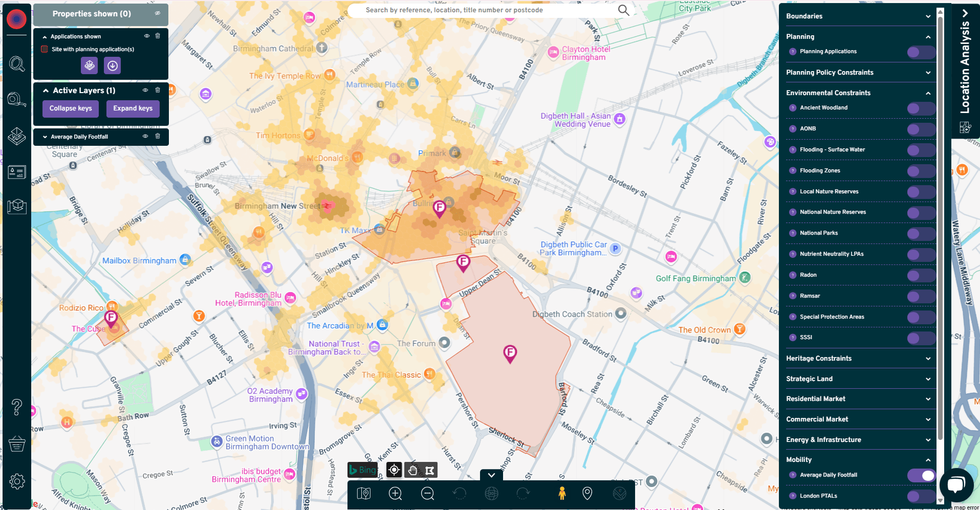The height and width of the screenshot is (510, 980).
Task: Open the magnifier search tool in left sidebar
Action: coord(17,64)
